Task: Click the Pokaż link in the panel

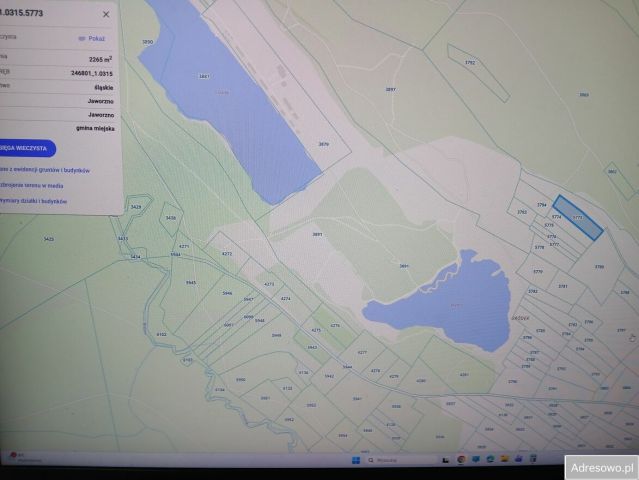Action: (97, 39)
